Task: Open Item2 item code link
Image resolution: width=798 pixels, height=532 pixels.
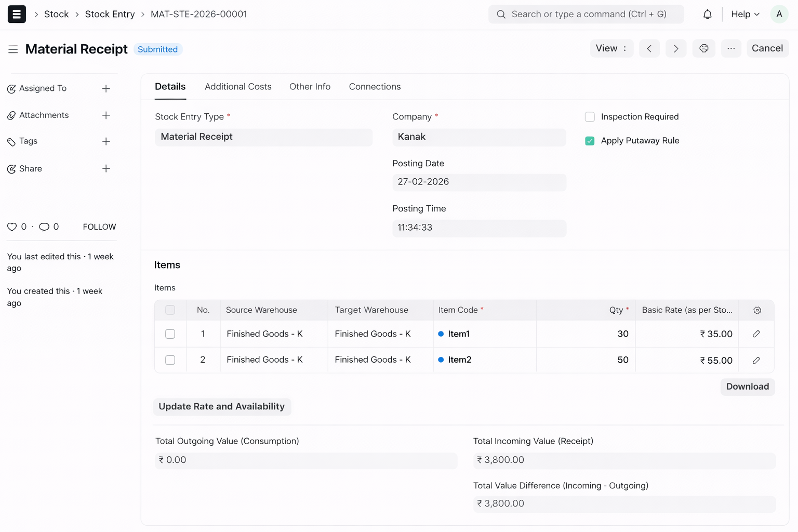Action: coord(459,360)
